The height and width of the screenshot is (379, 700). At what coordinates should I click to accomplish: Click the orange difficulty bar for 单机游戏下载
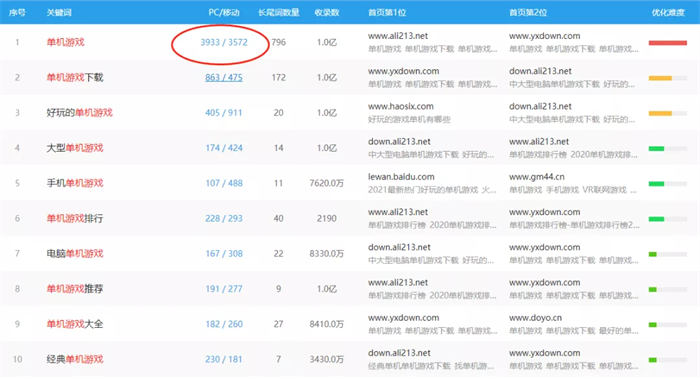tap(660, 78)
